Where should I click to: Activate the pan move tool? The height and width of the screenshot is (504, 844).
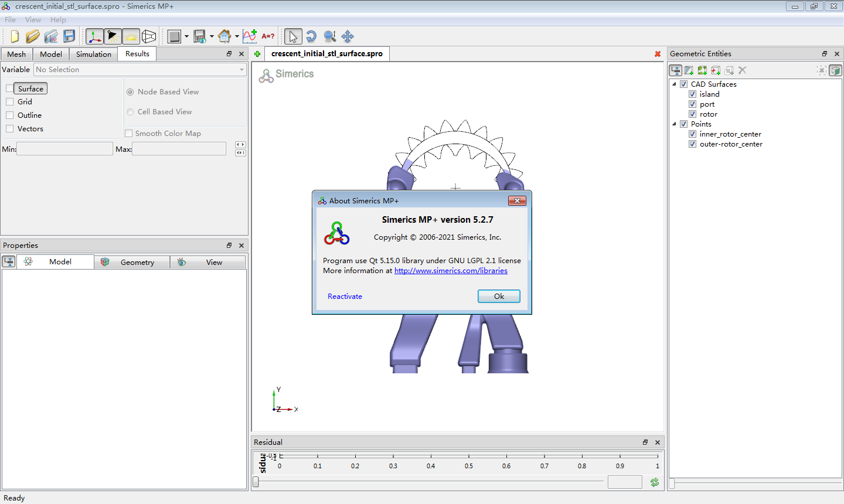pyautogui.click(x=348, y=36)
